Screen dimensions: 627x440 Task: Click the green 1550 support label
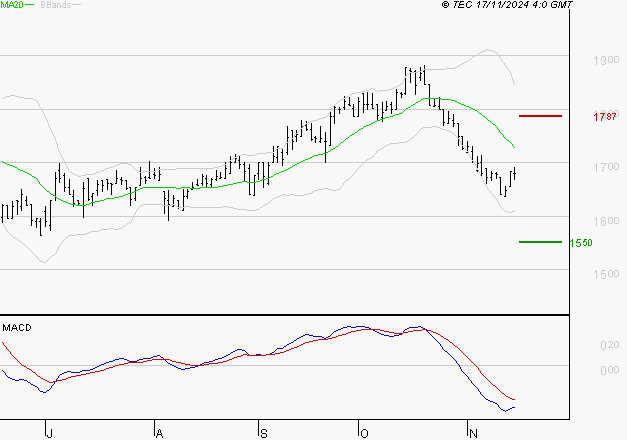click(581, 243)
